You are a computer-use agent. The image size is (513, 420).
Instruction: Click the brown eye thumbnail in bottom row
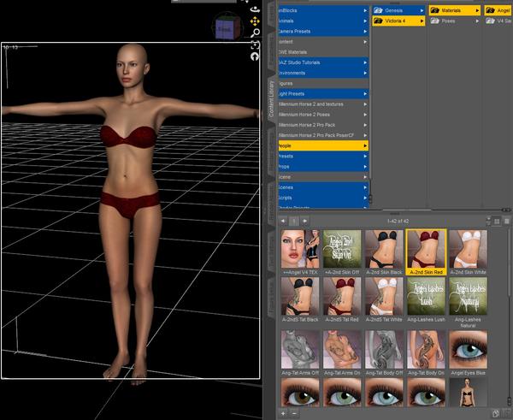[x=300, y=393]
